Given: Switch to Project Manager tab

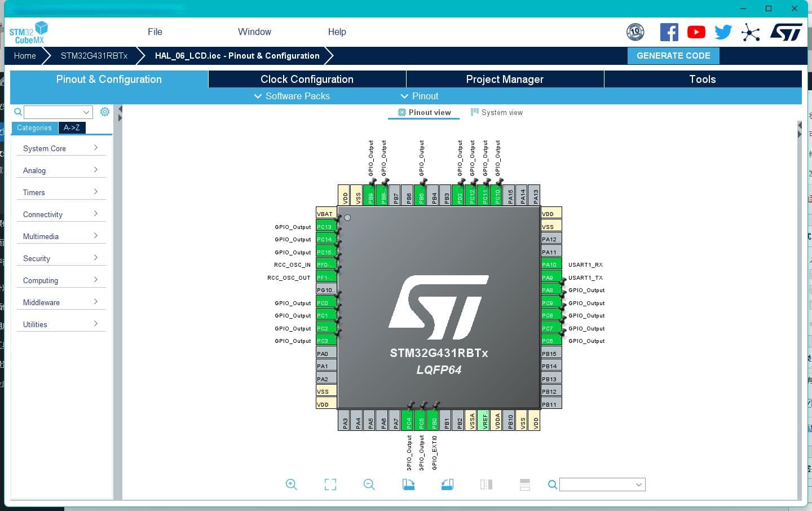Looking at the screenshot, I should [505, 79].
